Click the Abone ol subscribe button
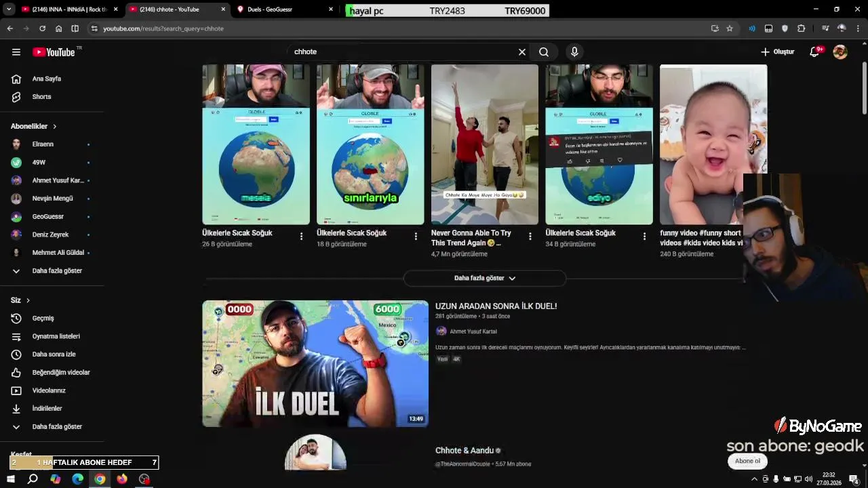868x488 pixels. click(x=747, y=461)
